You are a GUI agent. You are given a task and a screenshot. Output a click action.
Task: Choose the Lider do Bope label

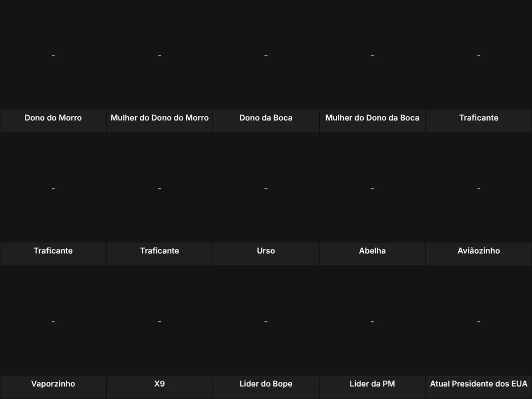click(x=266, y=384)
